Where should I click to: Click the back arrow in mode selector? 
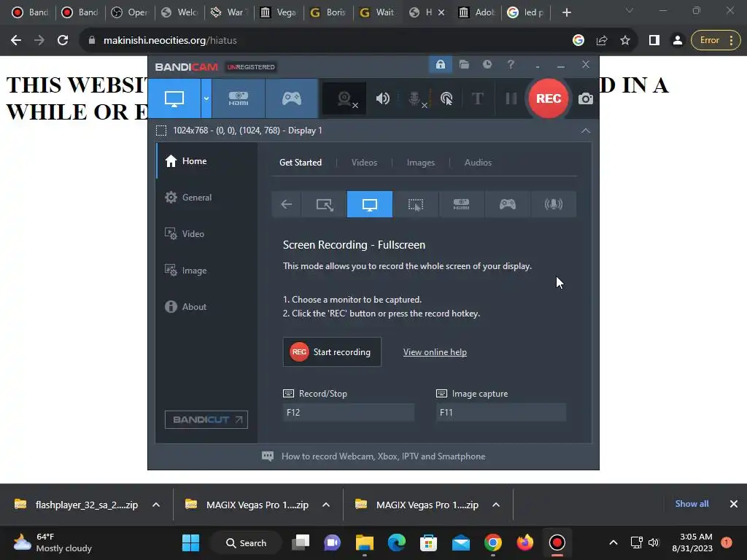286,204
